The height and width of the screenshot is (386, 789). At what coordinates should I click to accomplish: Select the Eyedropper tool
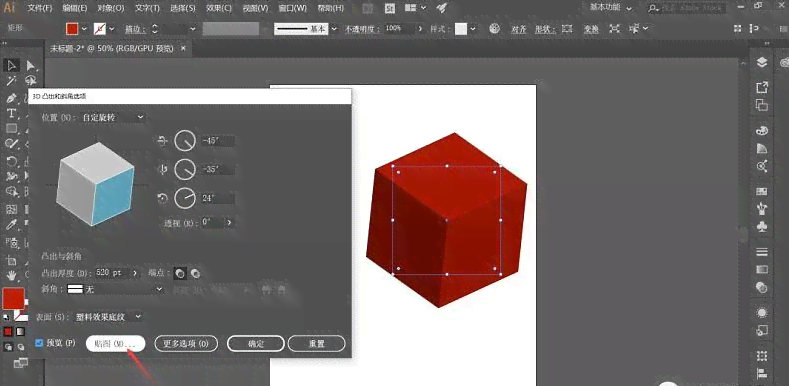(12, 225)
